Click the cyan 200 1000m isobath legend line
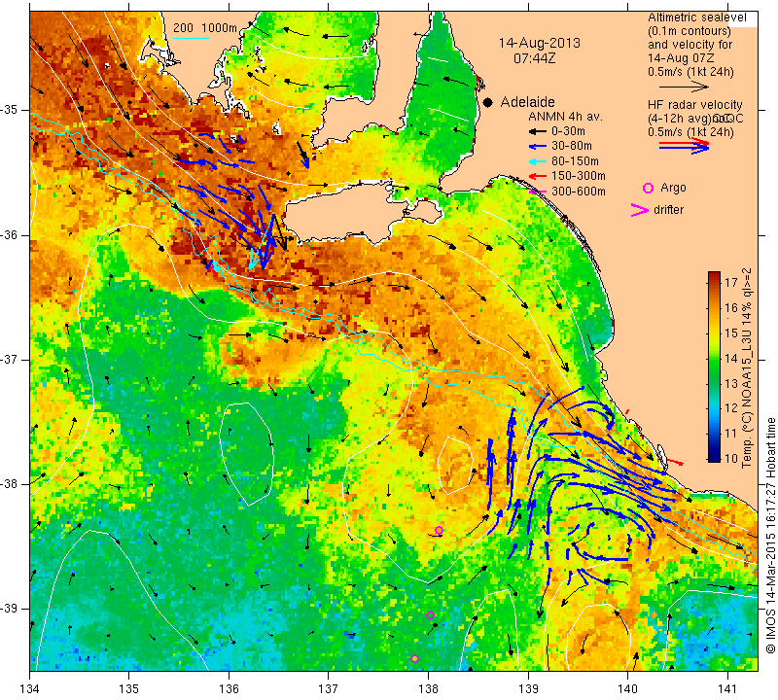This screenshot has width=778, height=700. (x=191, y=38)
